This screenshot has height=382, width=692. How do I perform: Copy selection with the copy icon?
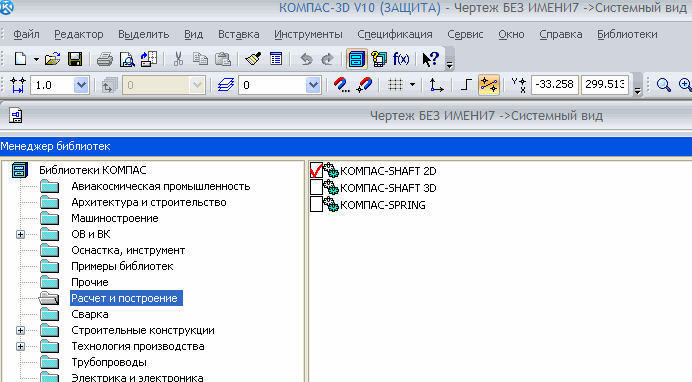pos(200,59)
